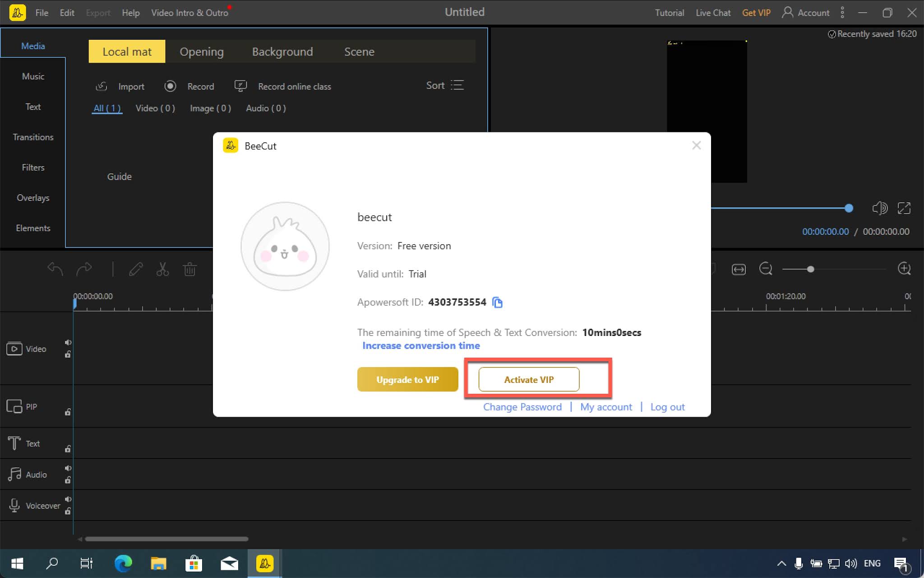The width and height of the screenshot is (924, 578).
Task: Open the Text sidebar tab
Action: 33,107
